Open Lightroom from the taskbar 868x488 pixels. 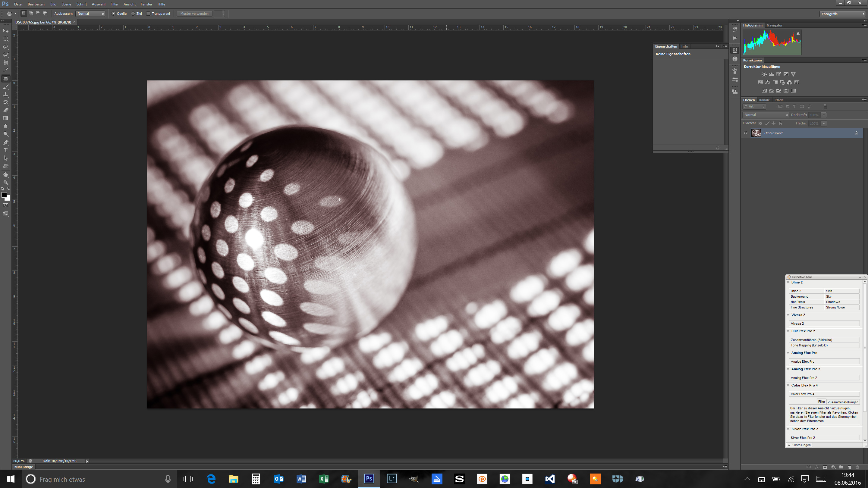(392, 479)
